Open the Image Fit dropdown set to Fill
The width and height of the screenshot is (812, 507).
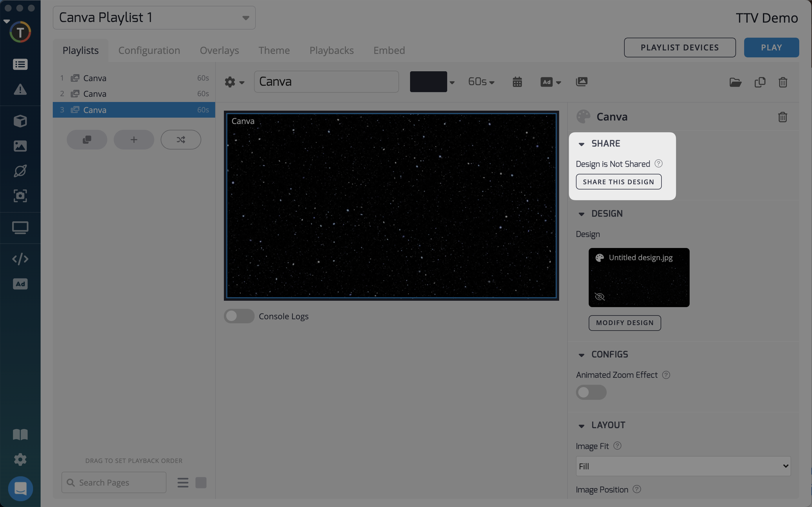coord(683,466)
